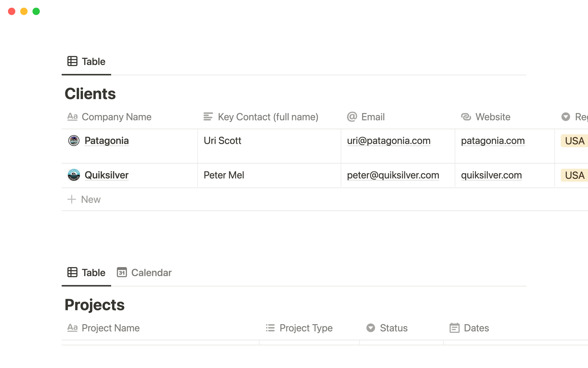Click the table icon in Clients tab
The width and height of the screenshot is (588, 368).
[x=72, y=61]
